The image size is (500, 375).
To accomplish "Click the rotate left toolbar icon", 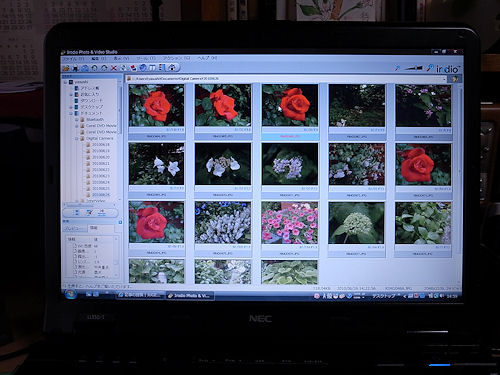I will [95, 68].
